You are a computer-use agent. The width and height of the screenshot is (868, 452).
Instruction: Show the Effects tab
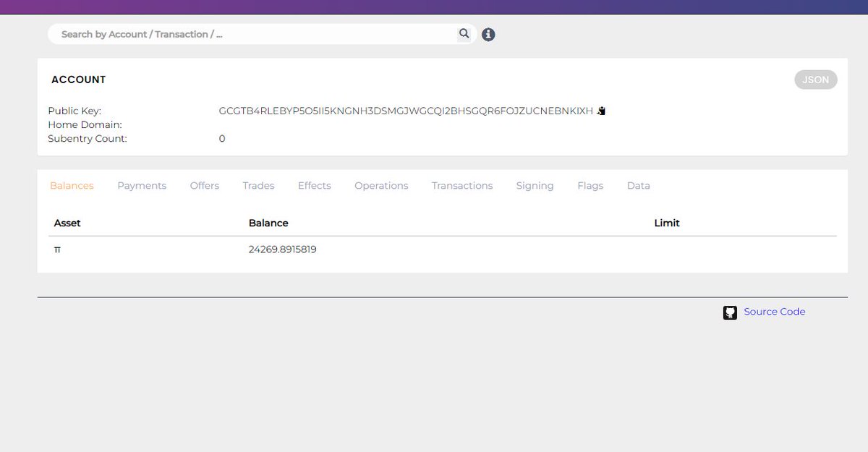[x=315, y=186]
